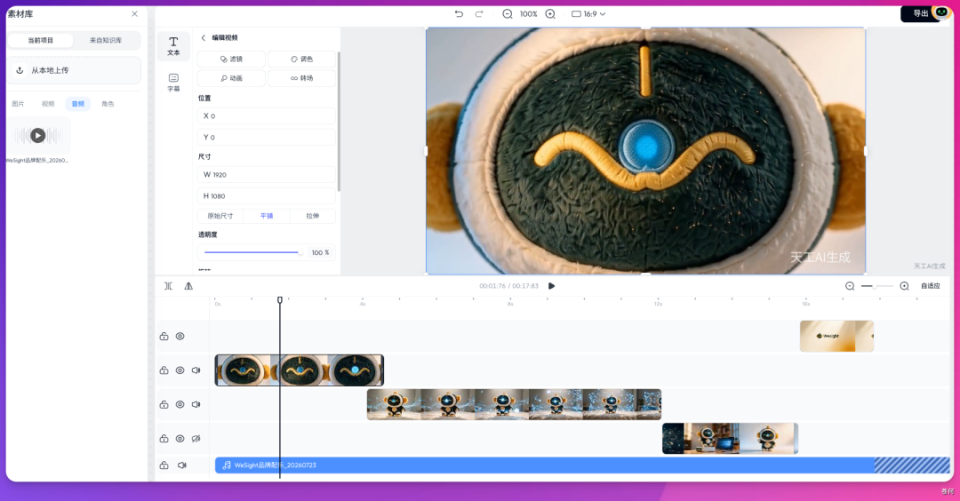Screen dimensions: 960x501
Task: Open the 16:9 aspect ratio dropdown
Action: [x=588, y=13]
